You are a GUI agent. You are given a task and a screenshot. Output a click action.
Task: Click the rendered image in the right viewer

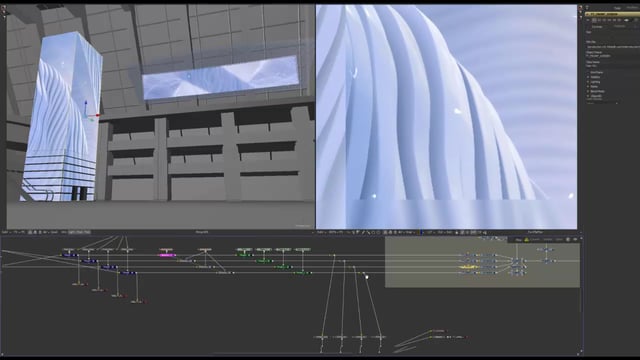(x=447, y=116)
